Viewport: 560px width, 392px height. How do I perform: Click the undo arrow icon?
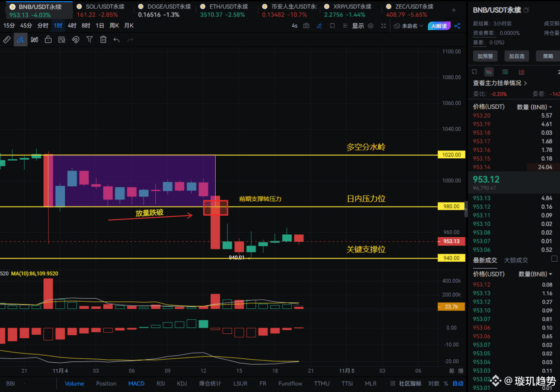pyautogui.click(x=116, y=40)
